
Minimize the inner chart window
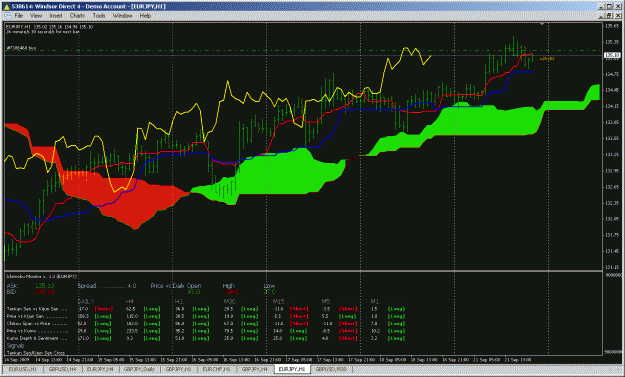click(602, 16)
